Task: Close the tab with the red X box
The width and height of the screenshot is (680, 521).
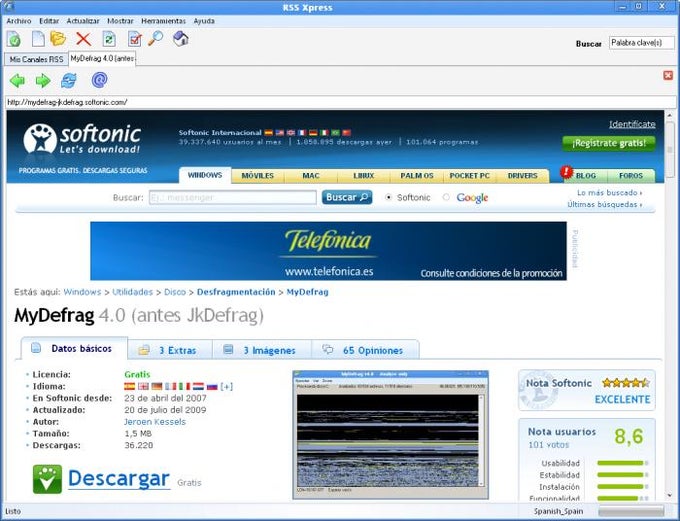Action: [668, 75]
